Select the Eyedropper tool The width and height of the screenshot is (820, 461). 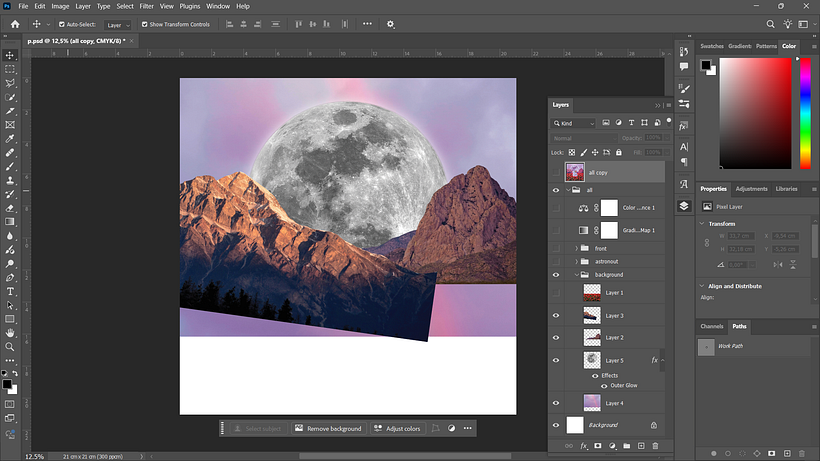click(10, 139)
